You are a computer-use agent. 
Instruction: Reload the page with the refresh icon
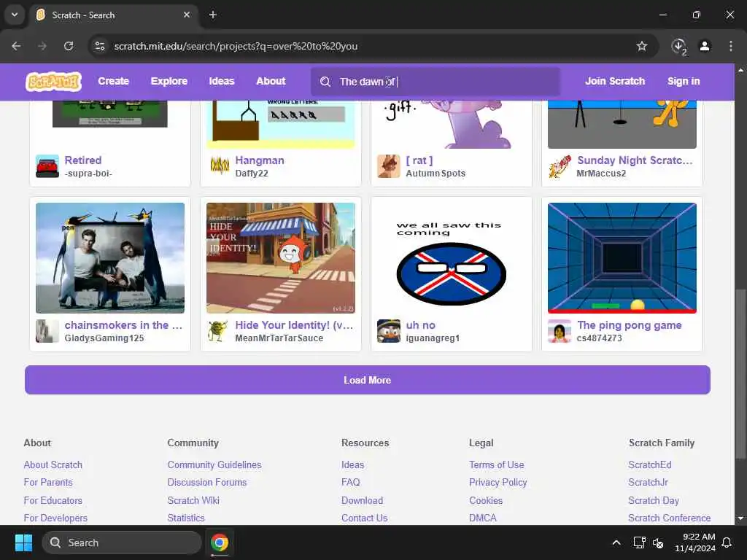(69, 46)
